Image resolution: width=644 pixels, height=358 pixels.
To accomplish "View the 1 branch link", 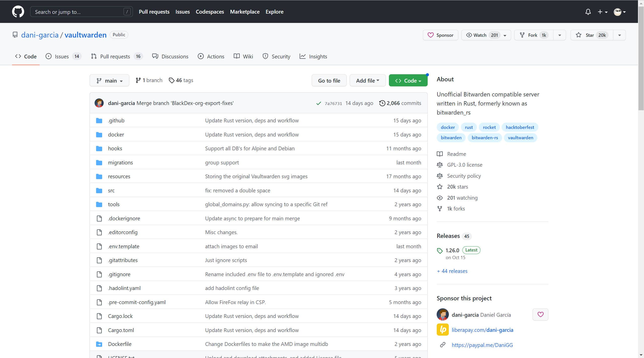I will [149, 80].
